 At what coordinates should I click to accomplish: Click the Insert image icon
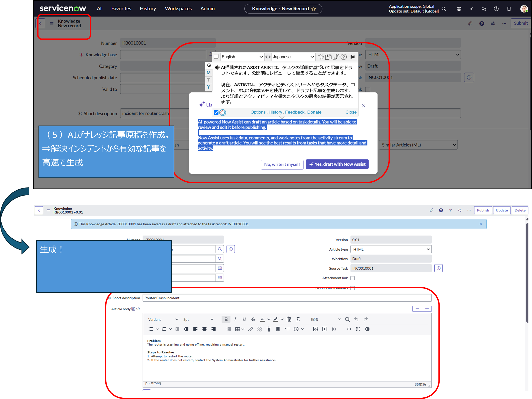(x=316, y=329)
